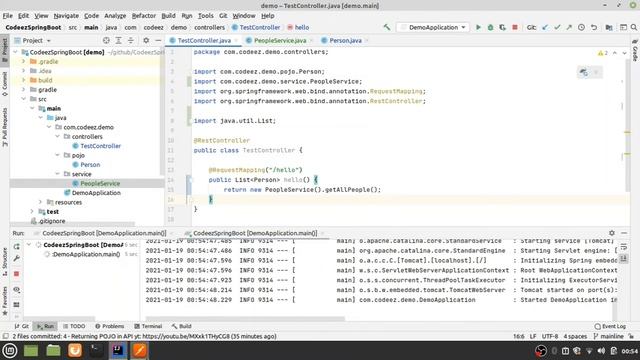Select TestController in project tree
Image resolution: width=640 pixels, height=360 pixels.
pos(100,146)
